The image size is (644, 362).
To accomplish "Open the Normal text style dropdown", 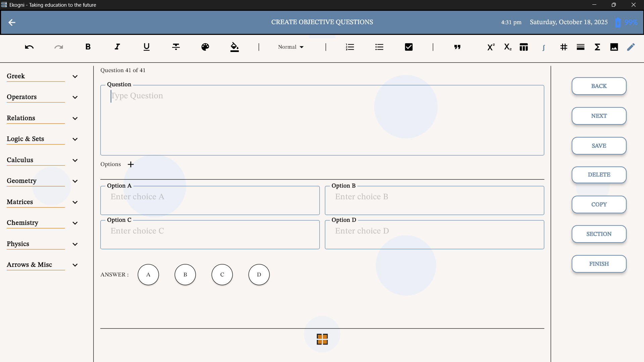I will point(290,47).
